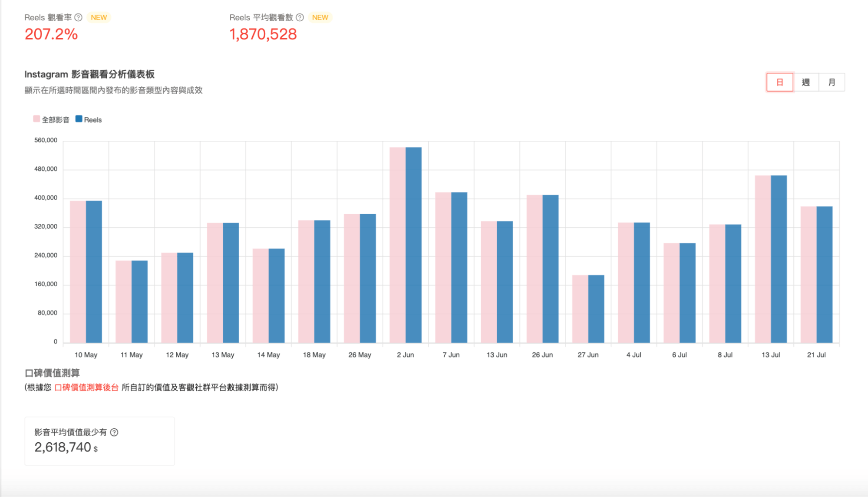Toggle the Reels legend series
The width and height of the screenshot is (868, 497).
pos(89,119)
